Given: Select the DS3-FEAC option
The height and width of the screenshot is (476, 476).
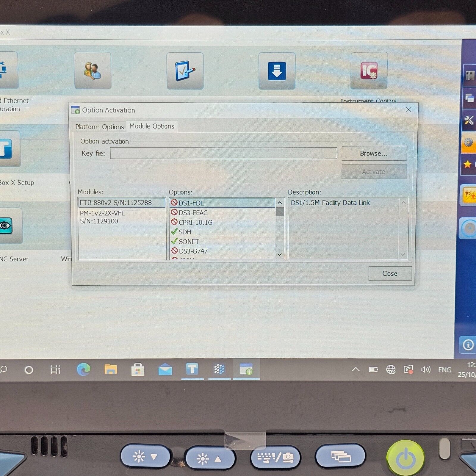Looking at the screenshot, I should click(x=223, y=213).
